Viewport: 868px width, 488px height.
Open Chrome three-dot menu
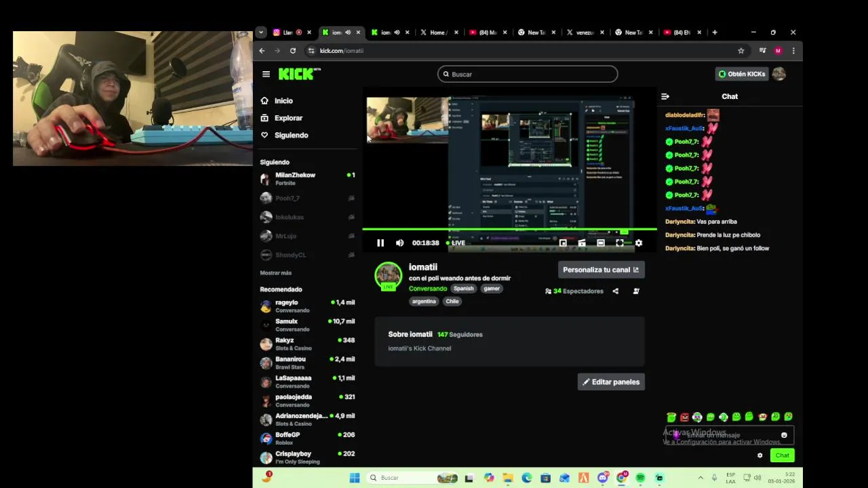coord(793,51)
